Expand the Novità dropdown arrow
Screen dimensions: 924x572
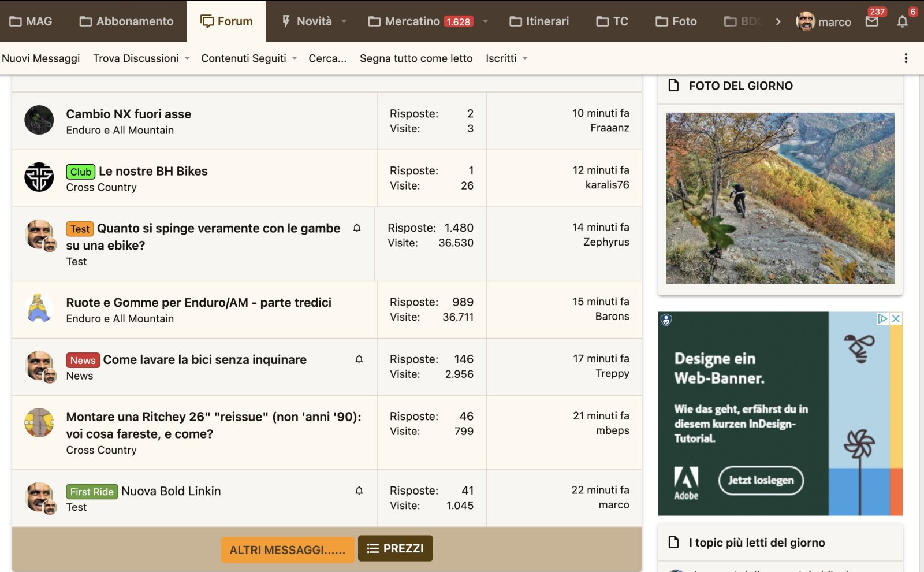344,21
